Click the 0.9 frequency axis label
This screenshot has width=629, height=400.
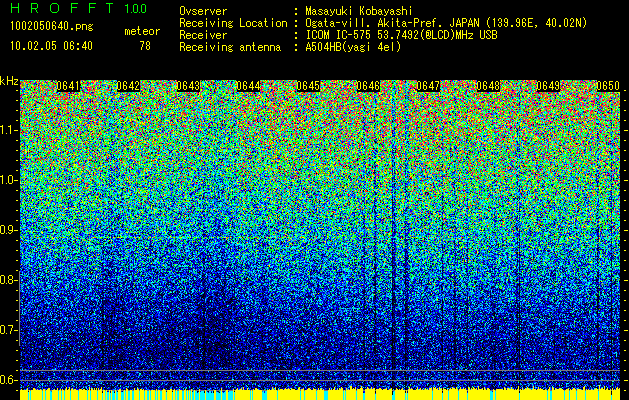tap(8, 230)
